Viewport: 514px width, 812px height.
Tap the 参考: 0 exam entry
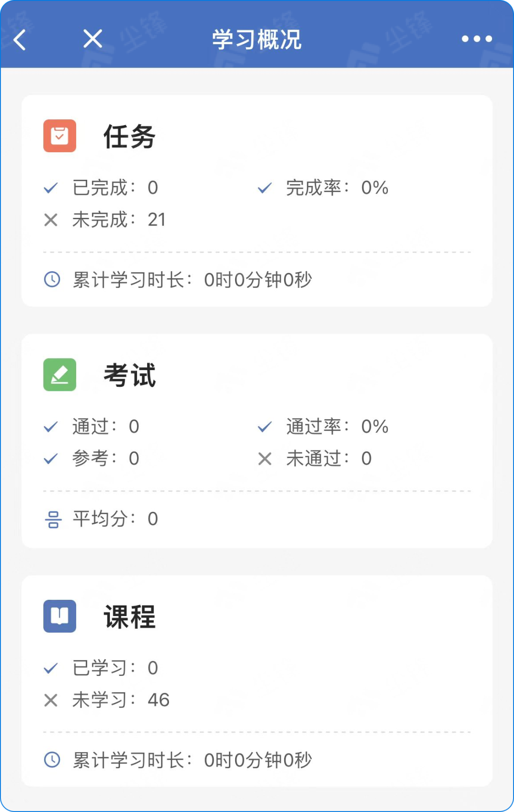105,459
